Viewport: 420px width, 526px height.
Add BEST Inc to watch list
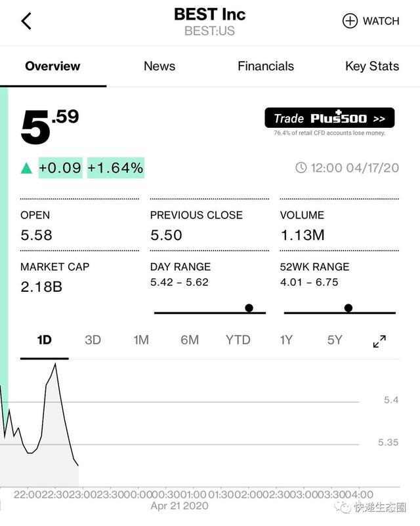(371, 21)
